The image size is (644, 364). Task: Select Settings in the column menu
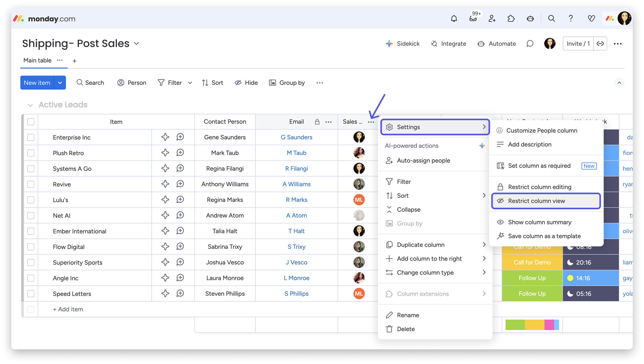[435, 127]
